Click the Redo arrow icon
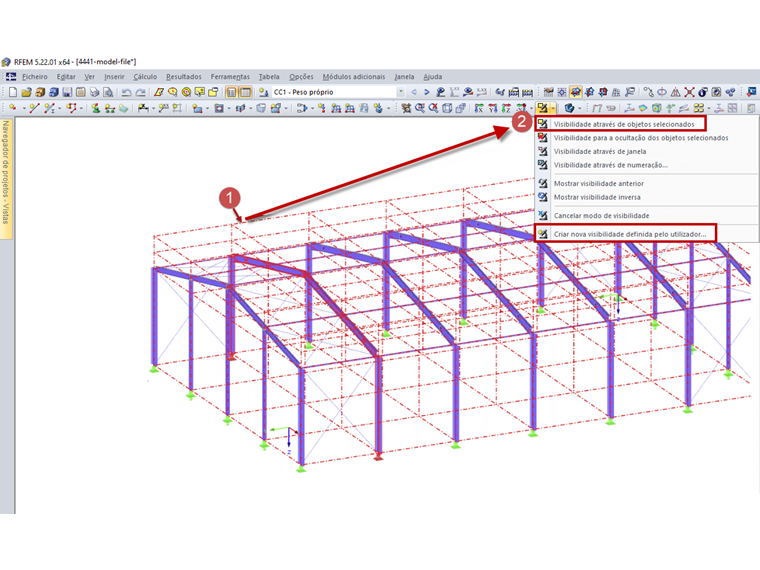Screen dimensions: 760x570 (141, 92)
